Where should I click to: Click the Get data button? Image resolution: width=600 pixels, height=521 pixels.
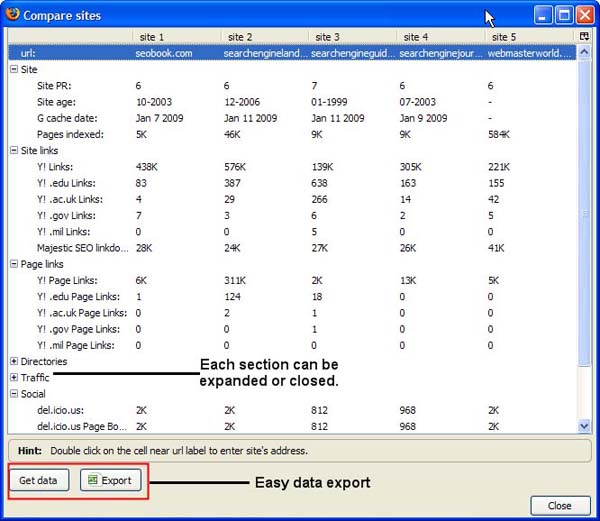[x=38, y=480]
